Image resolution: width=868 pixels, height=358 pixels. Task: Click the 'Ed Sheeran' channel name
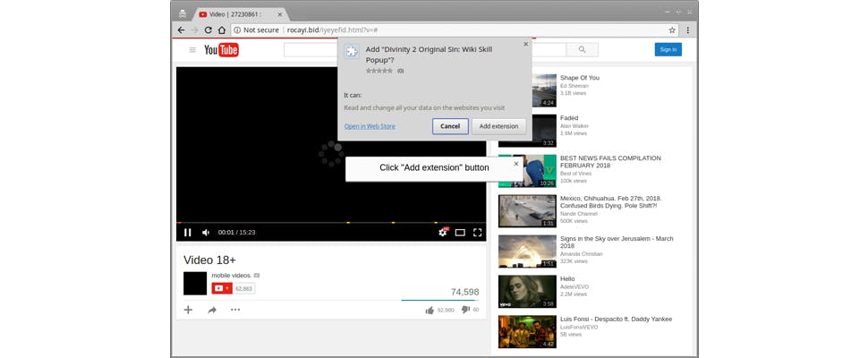coord(574,86)
